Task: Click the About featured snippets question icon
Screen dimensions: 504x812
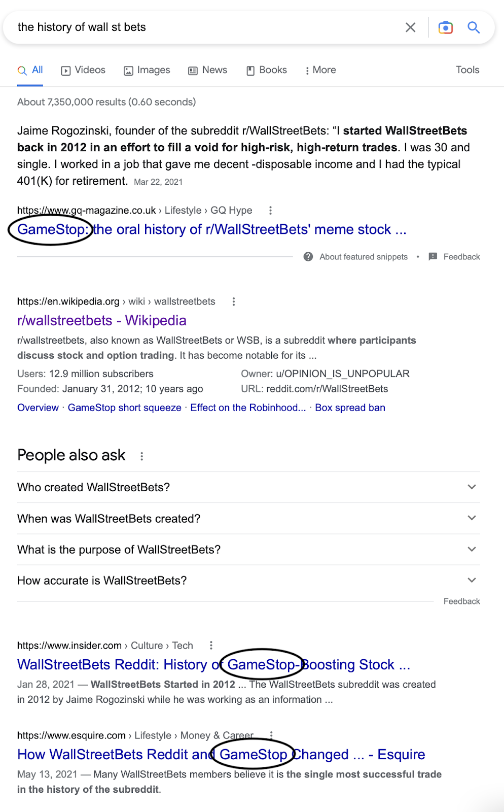Action: tap(308, 257)
